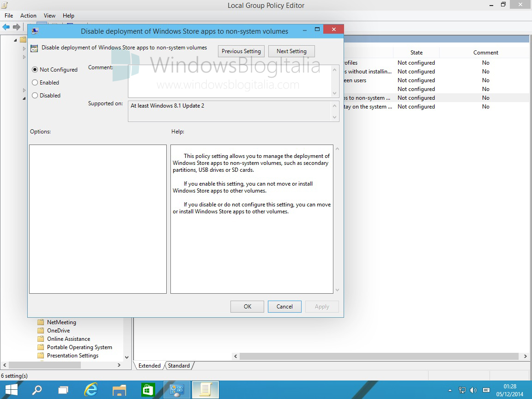532x399 pixels.
Task: Open File Explorer from the taskbar
Action: [120, 390]
